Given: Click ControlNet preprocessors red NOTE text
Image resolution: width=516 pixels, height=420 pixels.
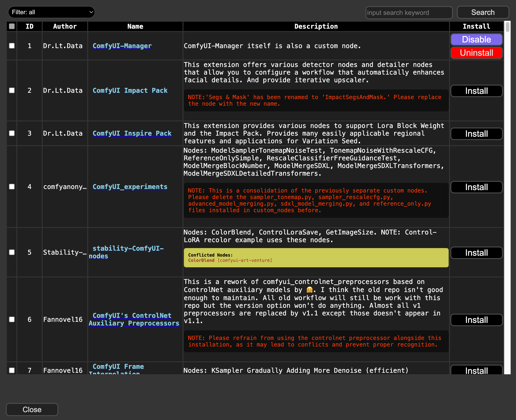Looking at the screenshot, I should (x=314, y=341).
